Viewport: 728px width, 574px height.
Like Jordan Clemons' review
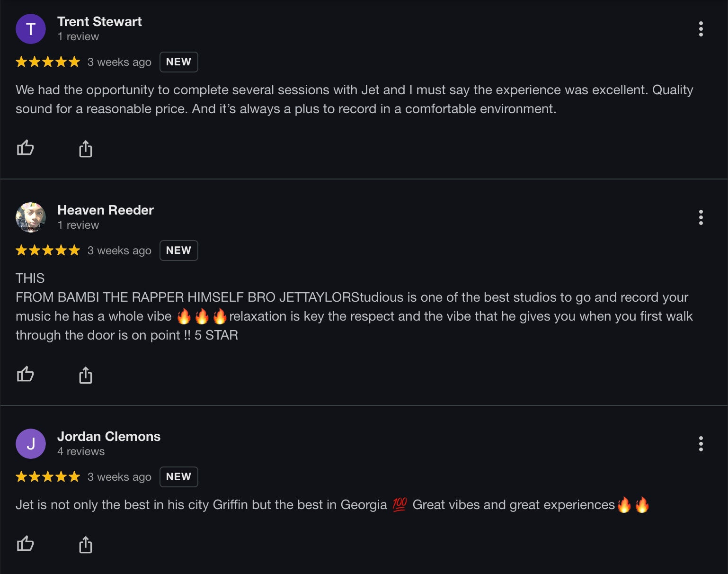coord(26,544)
